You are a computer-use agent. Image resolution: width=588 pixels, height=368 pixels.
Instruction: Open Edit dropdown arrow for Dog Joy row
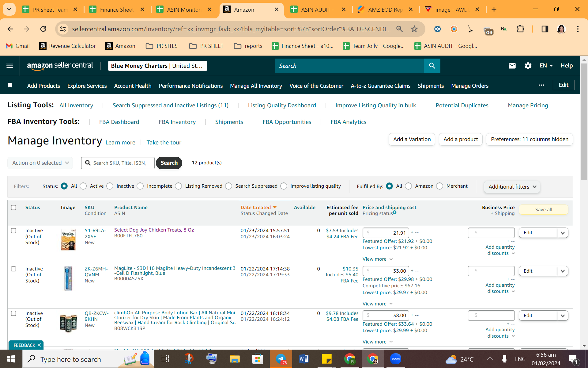(x=563, y=233)
